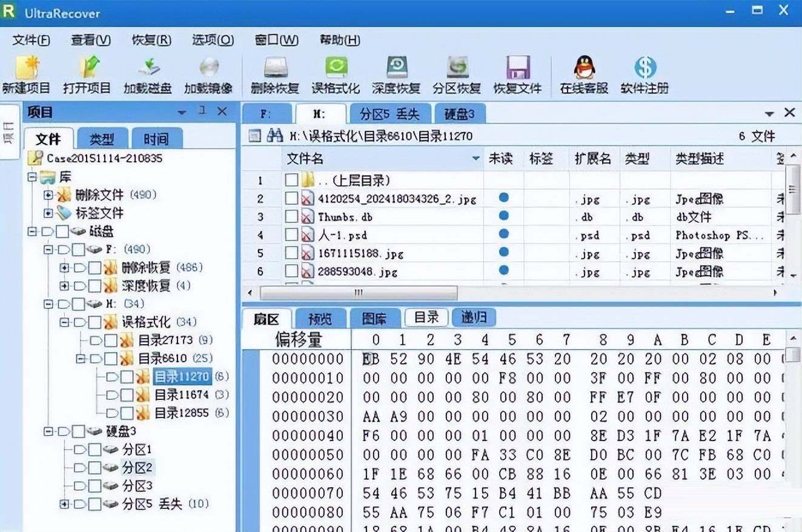Expand the 分区5 丢失 (10) node
The width and height of the screenshot is (802, 532).
click(64, 504)
